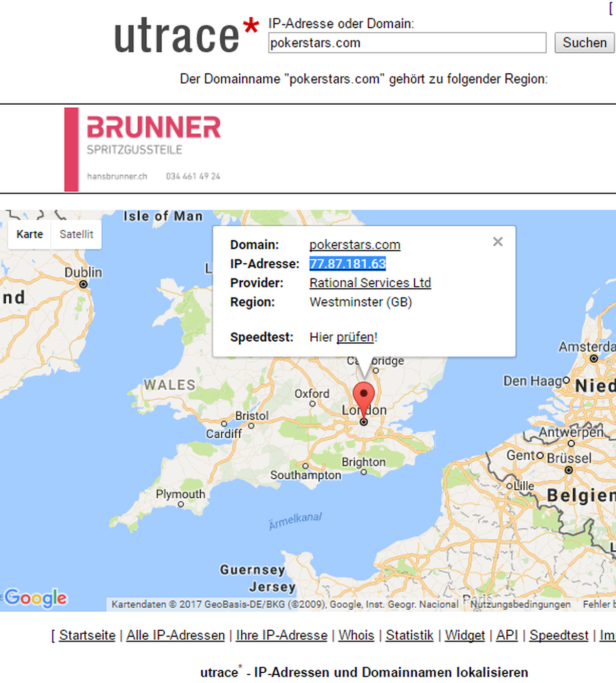This screenshot has width=616, height=683.
Task: Click the Southampton label on map
Action: click(x=305, y=475)
